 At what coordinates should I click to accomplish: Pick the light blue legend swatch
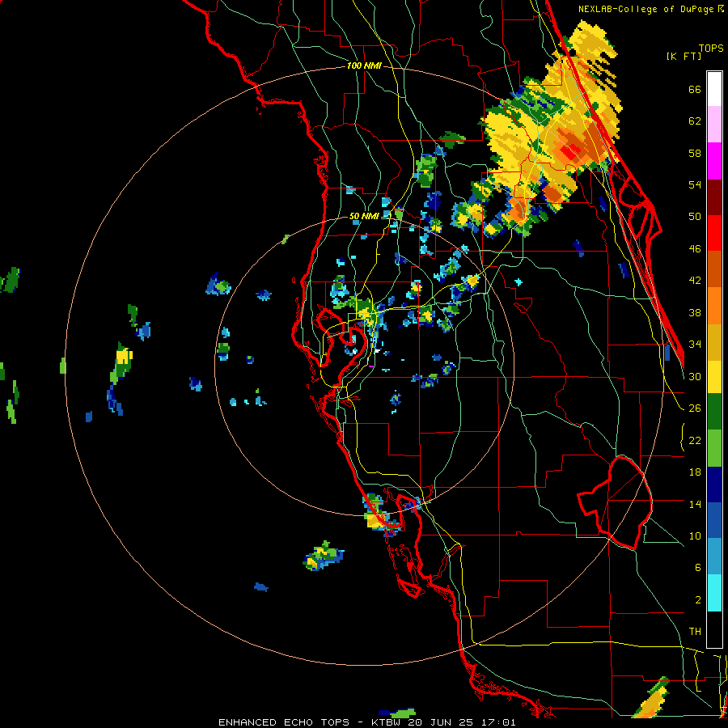714,557
